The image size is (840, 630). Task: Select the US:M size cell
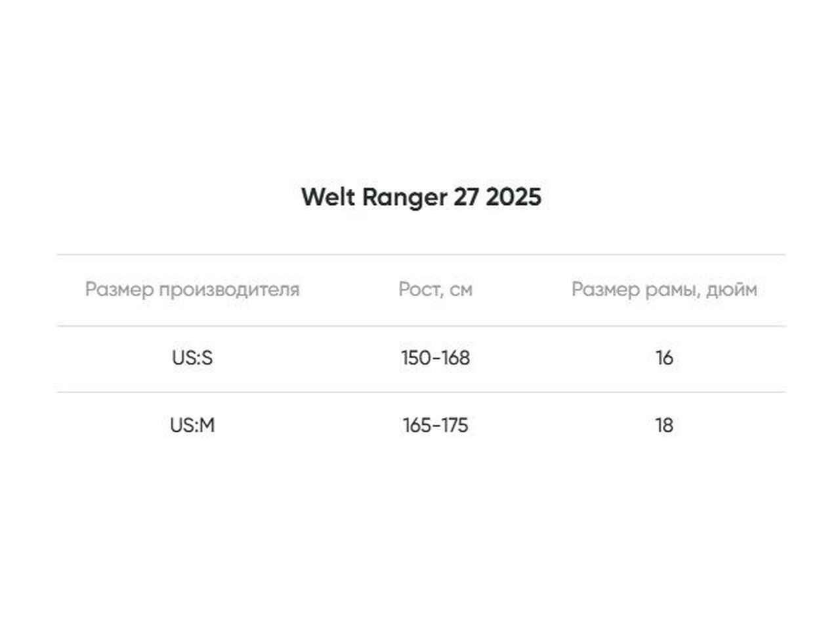(192, 425)
